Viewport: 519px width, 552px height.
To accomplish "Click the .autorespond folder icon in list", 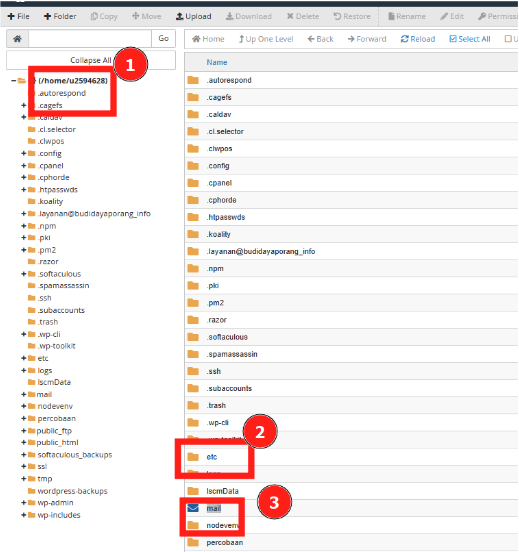I will coord(193,80).
